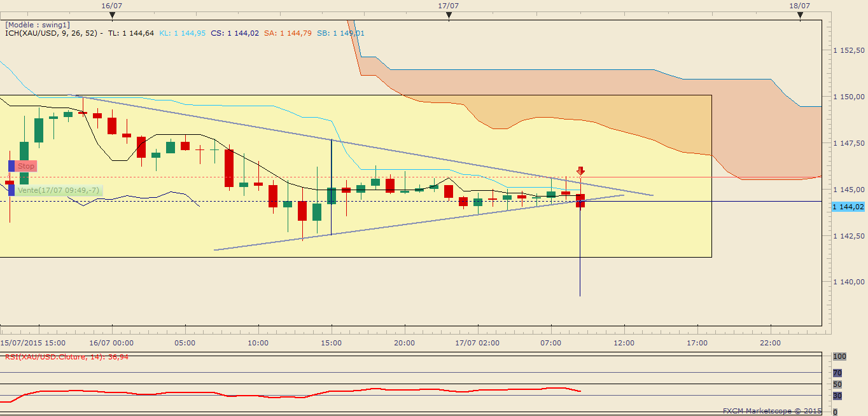This screenshot has width=868, height=416.
Task: Select the Vente(17/07 09:49,-7) order label
Action: [x=58, y=190]
